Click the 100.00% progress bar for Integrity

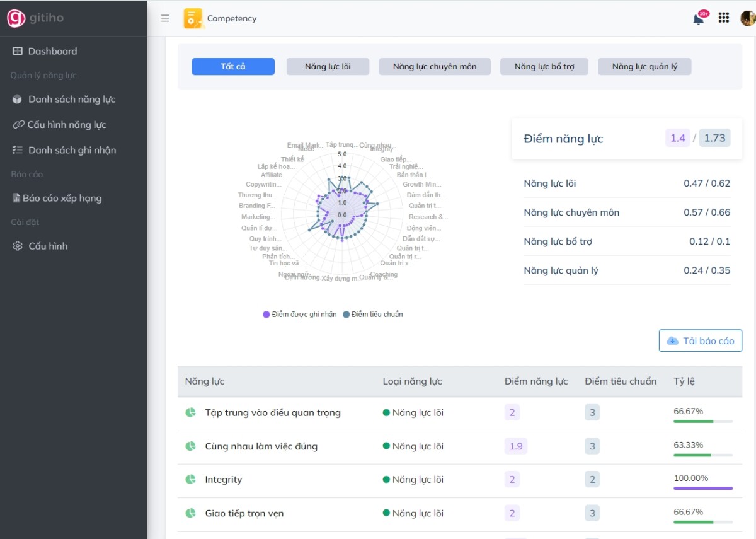click(x=703, y=488)
